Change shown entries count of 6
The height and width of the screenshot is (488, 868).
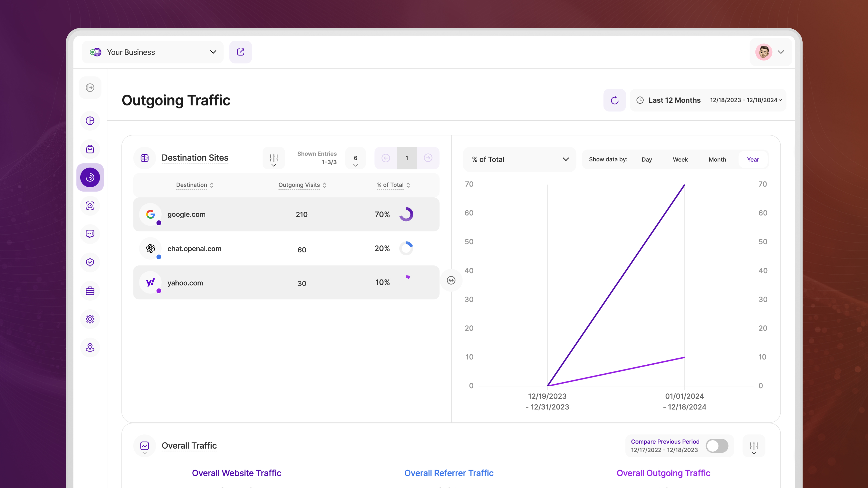coord(356,158)
